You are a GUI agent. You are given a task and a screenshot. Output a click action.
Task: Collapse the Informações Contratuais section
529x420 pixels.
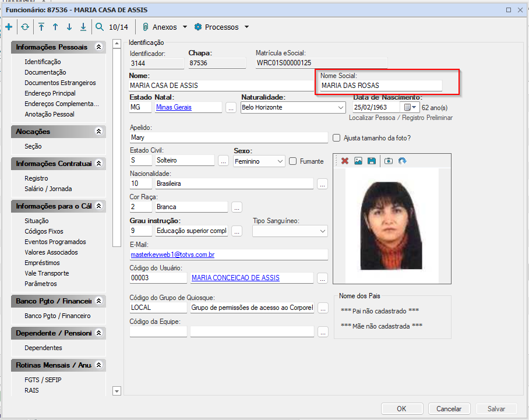pos(99,163)
